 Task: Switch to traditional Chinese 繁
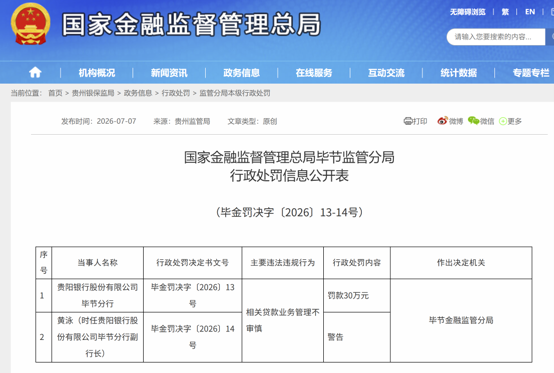pos(505,12)
